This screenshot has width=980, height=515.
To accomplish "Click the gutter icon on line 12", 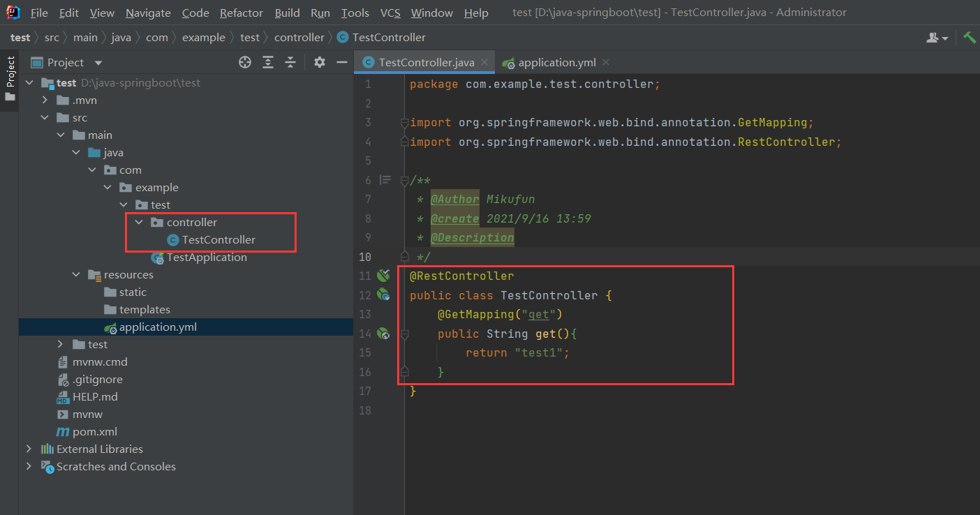I will pyautogui.click(x=383, y=294).
